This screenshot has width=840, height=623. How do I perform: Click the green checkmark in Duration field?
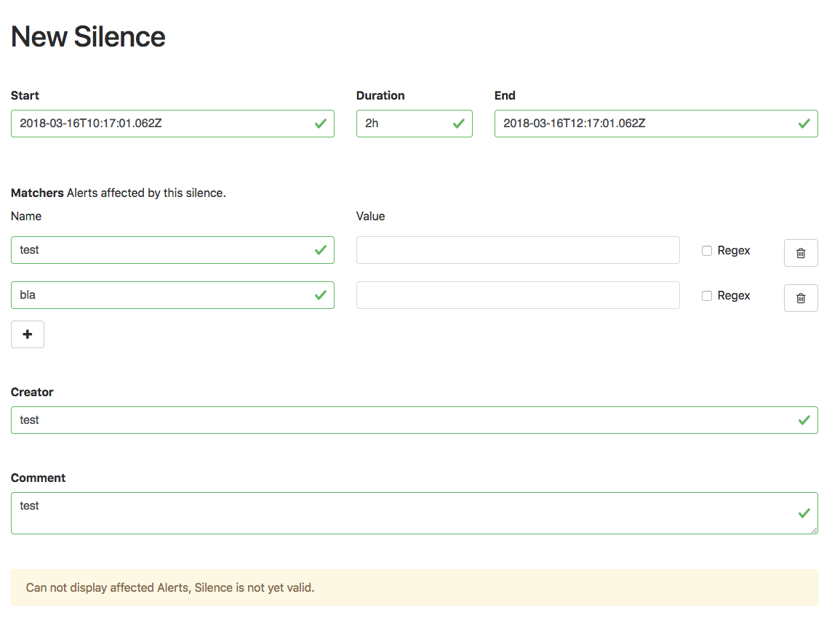pyautogui.click(x=458, y=124)
